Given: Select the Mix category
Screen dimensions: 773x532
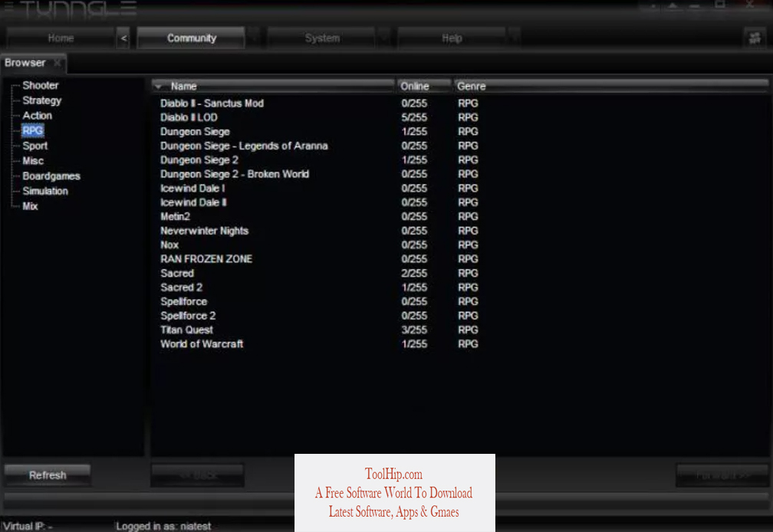Looking at the screenshot, I should pyautogui.click(x=30, y=206).
